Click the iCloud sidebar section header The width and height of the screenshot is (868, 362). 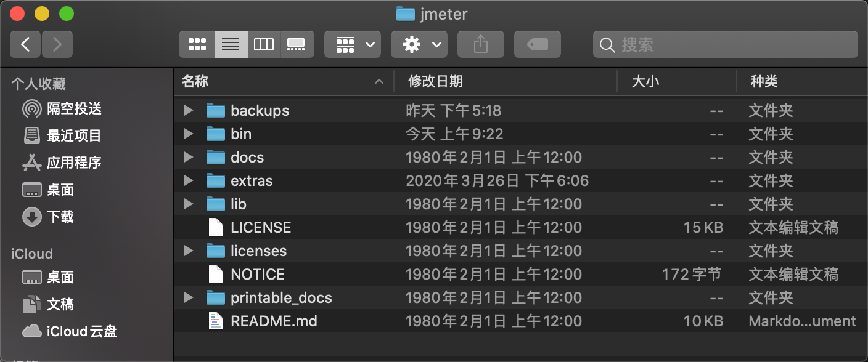click(32, 254)
